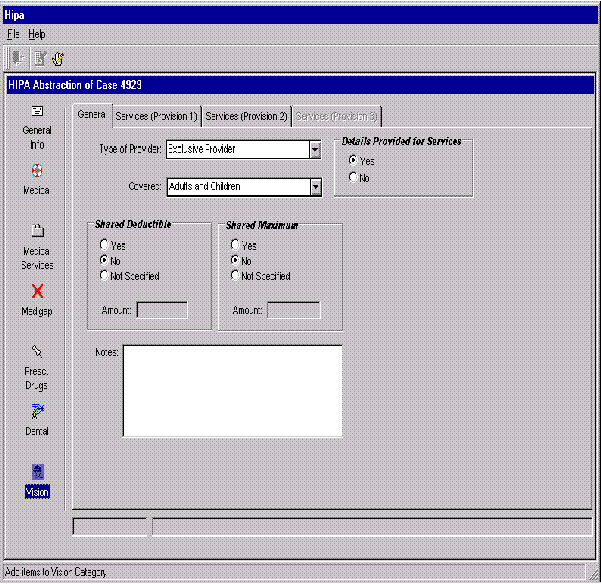This screenshot has width=601, height=584.
Task: Select the Dental category icon
Action: [37, 411]
